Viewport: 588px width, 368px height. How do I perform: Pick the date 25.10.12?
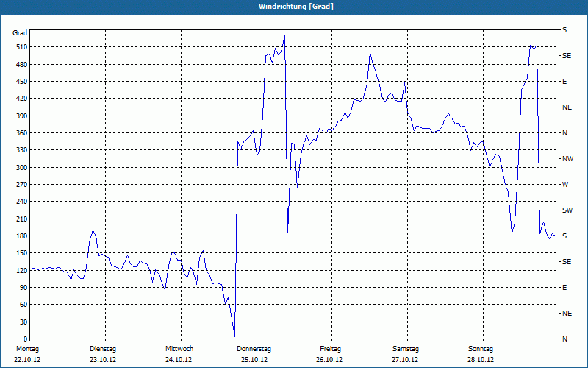tap(254, 360)
